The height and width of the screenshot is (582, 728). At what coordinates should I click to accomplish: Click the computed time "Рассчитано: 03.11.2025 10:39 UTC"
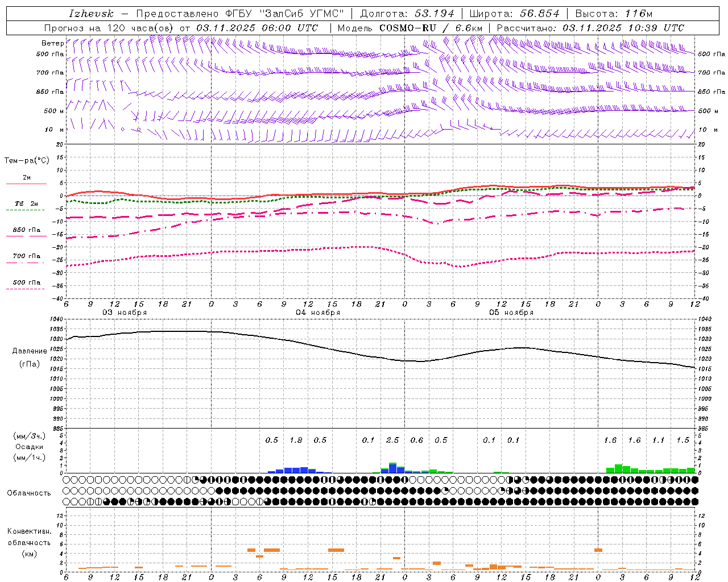tap(590, 28)
